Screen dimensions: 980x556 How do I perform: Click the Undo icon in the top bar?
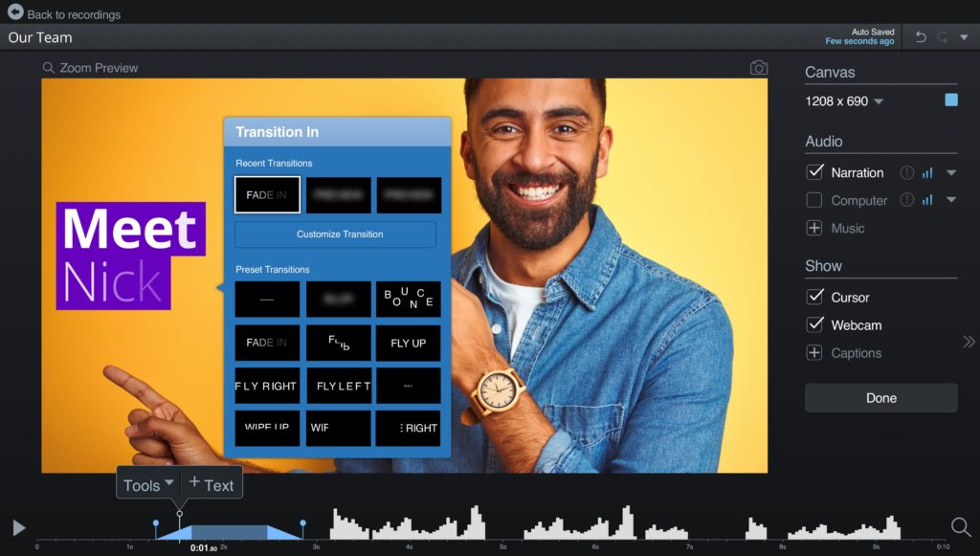[x=920, y=35]
